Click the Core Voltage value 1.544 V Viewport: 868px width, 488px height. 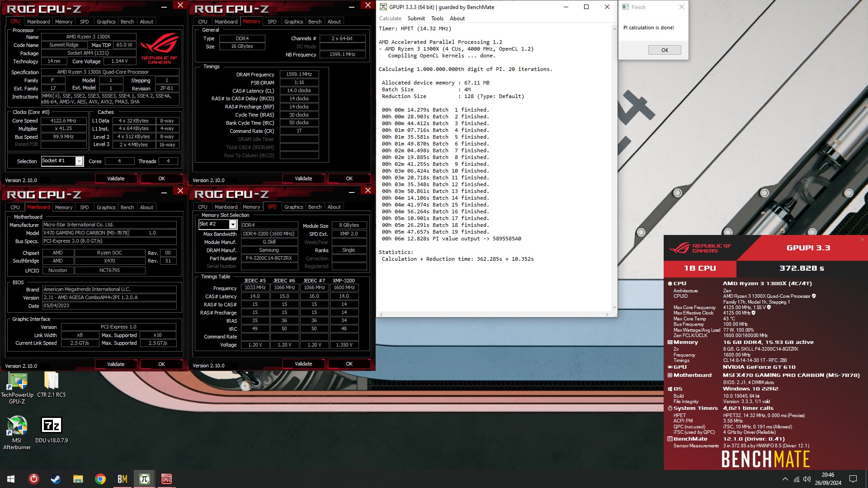click(x=119, y=61)
